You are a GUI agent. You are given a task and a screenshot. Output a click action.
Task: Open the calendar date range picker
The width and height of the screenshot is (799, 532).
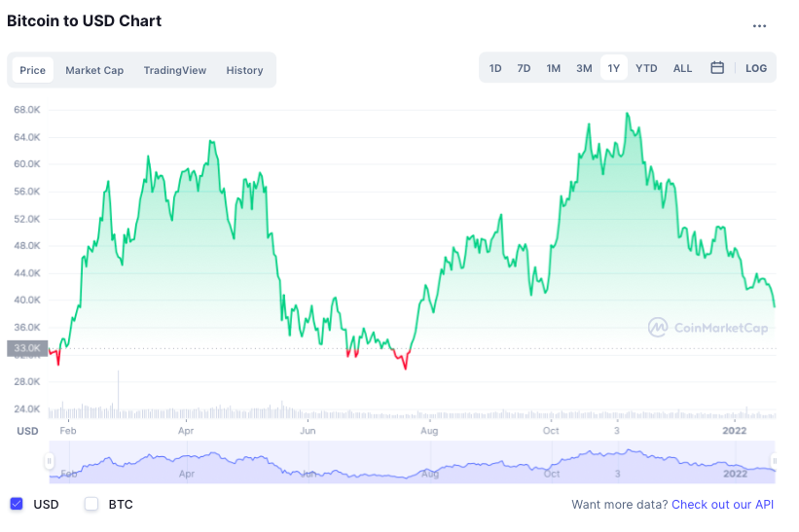click(x=717, y=68)
